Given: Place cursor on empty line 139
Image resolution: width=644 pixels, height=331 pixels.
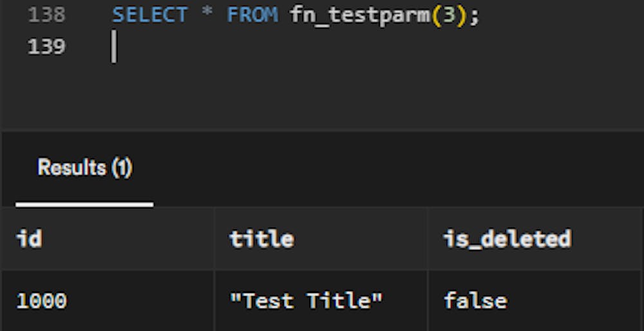Looking at the screenshot, I should pos(258,46).
